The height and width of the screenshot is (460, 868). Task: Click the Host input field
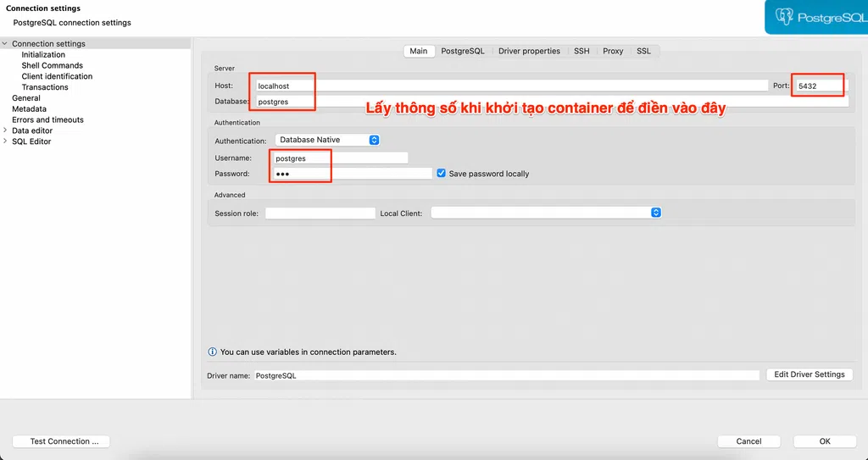(x=511, y=86)
